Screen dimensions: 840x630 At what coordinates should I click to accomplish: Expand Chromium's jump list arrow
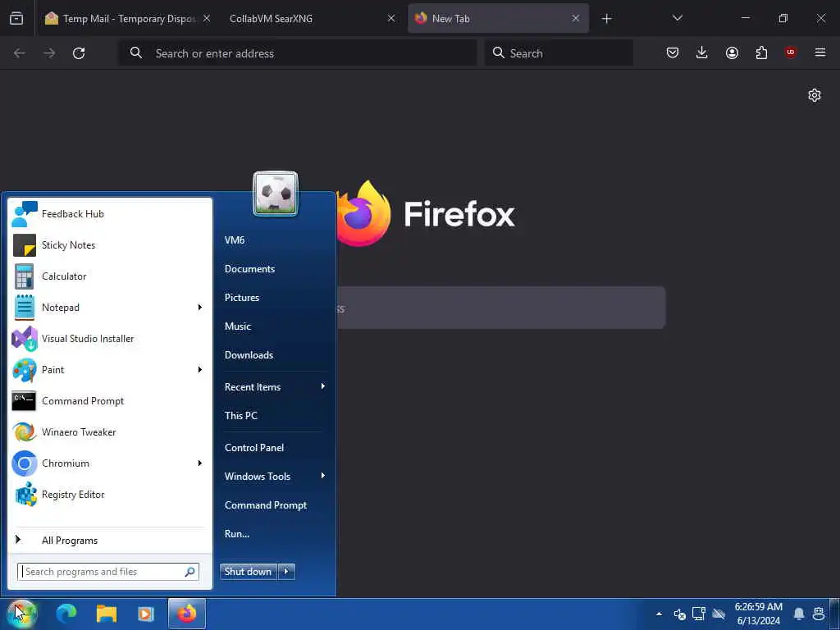200,463
